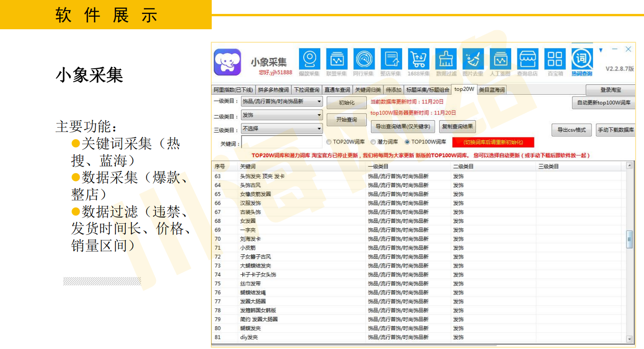Click the 自动更新top100W词库 button
The width and height of the screenshot is (644, 349).
pyautogui.click(x=604, y=103)
